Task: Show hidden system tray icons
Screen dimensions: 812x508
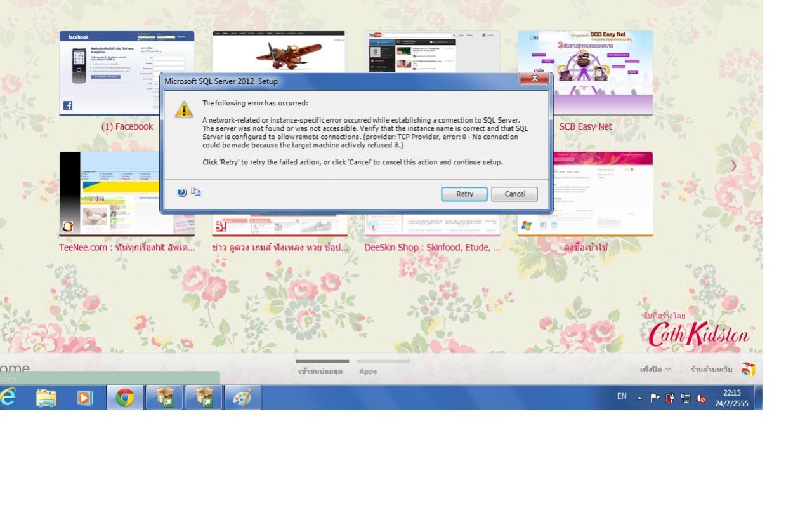Action: point(639,398)
